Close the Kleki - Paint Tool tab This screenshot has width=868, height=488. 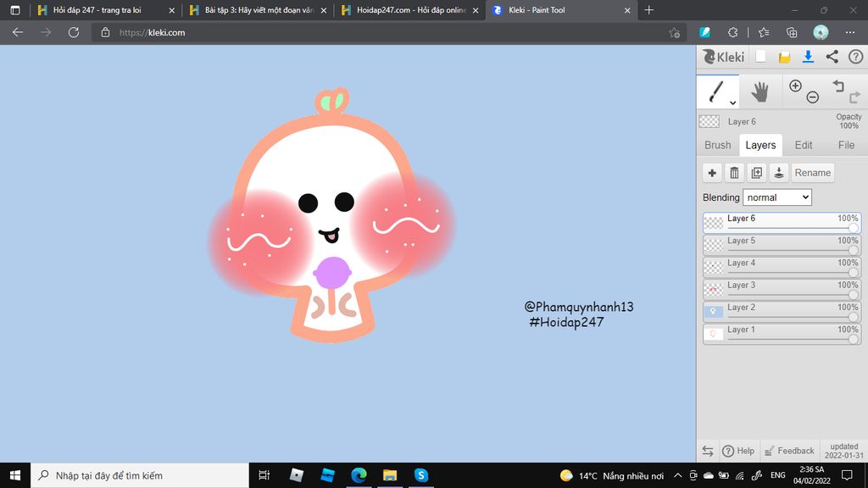(627, 10)
